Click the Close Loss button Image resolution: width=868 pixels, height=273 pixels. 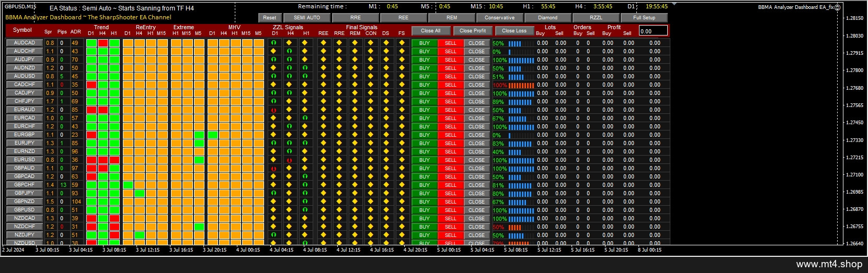click(515, 31)
